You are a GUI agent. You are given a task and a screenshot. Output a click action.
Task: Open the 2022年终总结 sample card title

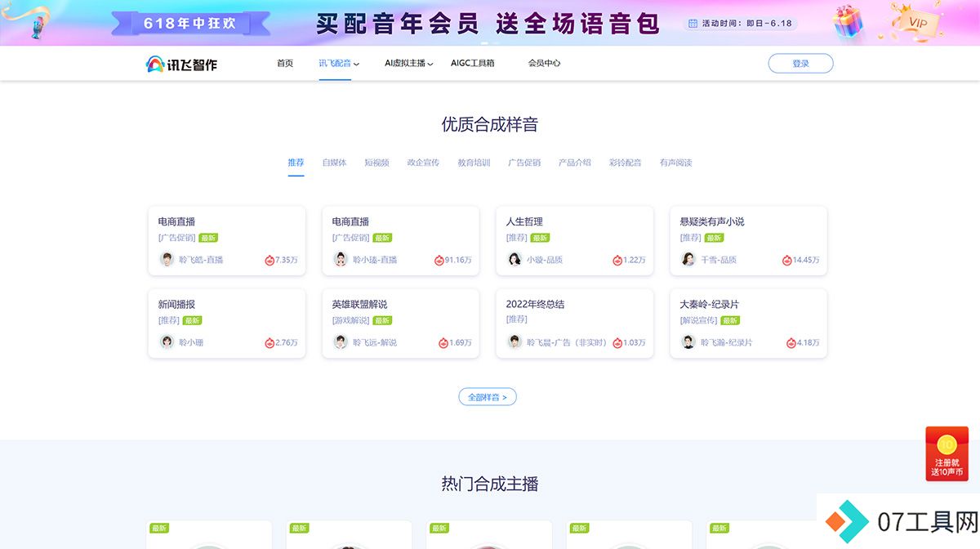(x=535, y=304)
